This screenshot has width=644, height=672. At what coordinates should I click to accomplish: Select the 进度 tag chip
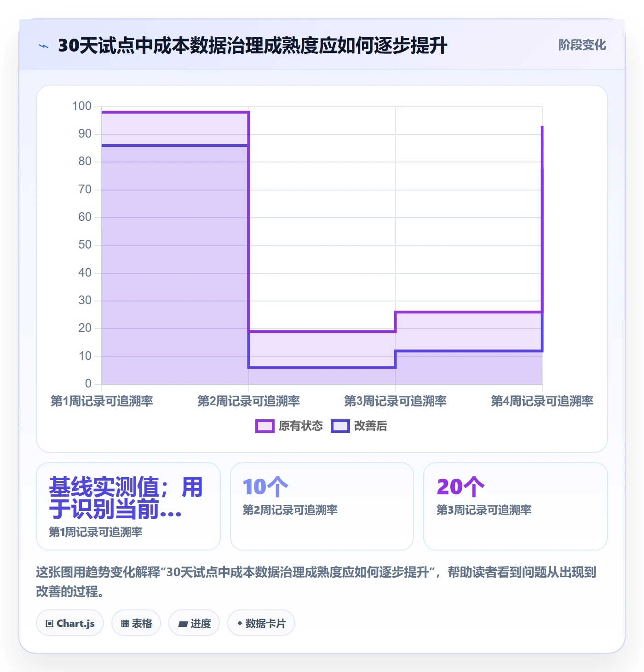[194, 623]
